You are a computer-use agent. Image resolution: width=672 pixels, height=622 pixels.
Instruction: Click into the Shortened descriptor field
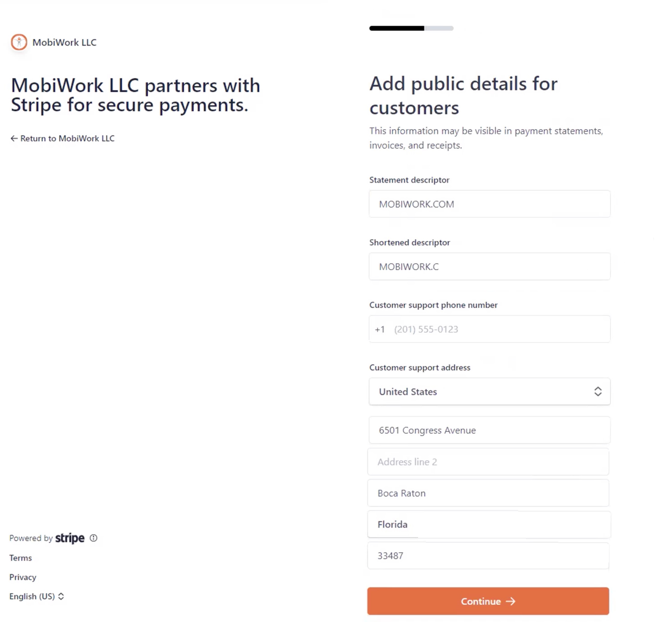[489, 267]
